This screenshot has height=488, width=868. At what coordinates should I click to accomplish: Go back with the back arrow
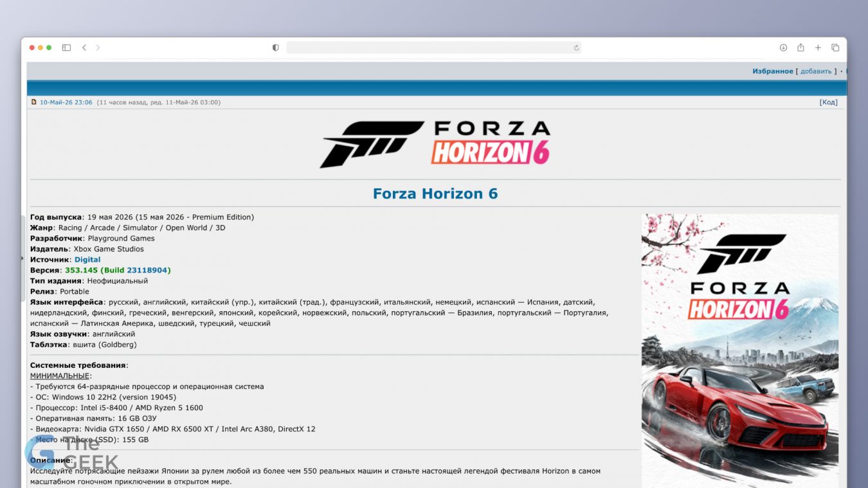tap(84, 48)
